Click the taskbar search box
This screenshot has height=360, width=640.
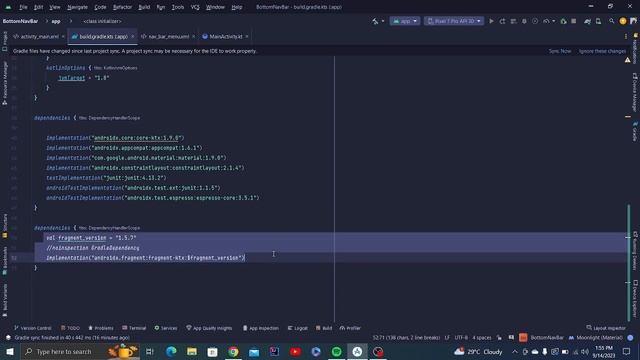tap(80, 351)
